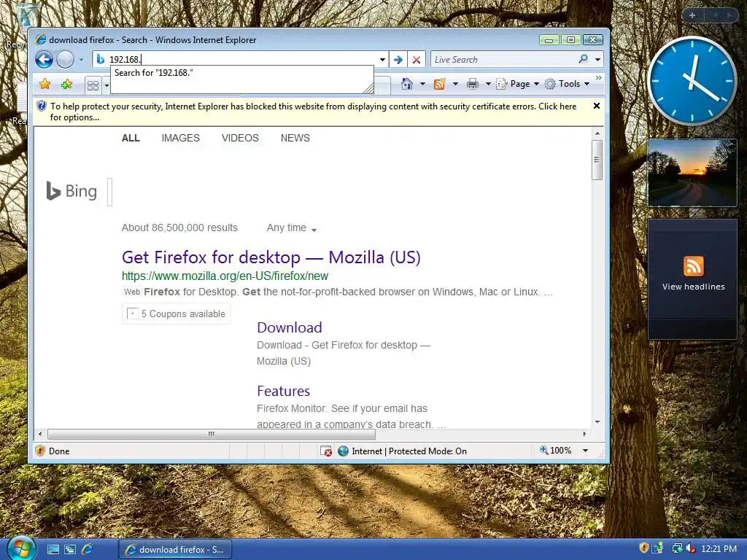747x560 pixels.
Task: Open the Tools menu
Action: pos(567,84)
